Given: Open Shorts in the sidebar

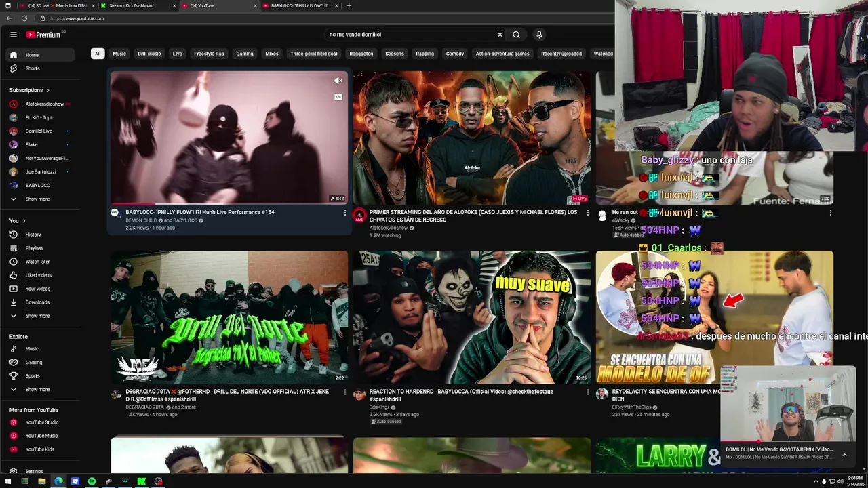Looking at the screenshot, I should 40,68.
